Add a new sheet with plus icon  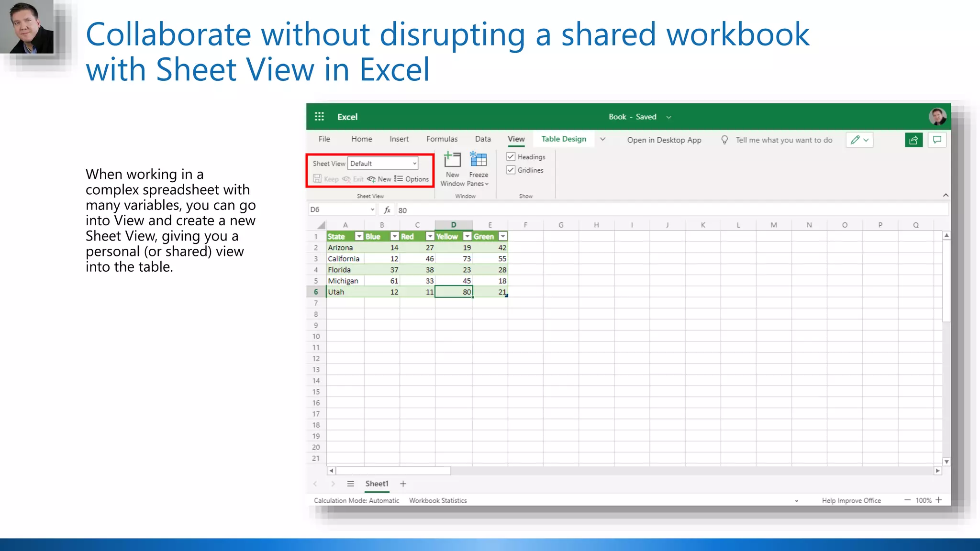(x=403, y=484)
